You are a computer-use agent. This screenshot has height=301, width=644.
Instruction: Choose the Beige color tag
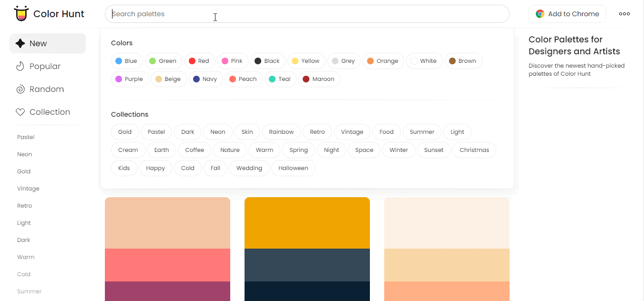169,79
